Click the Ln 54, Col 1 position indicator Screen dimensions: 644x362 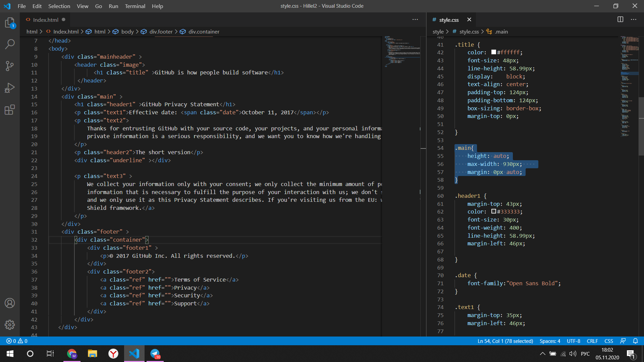[x=505, y=341]
